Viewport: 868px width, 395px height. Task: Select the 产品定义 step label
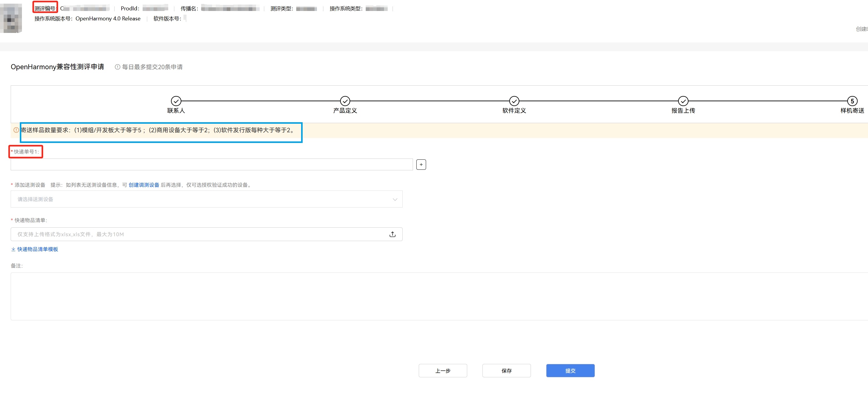[x=345, y=111]
